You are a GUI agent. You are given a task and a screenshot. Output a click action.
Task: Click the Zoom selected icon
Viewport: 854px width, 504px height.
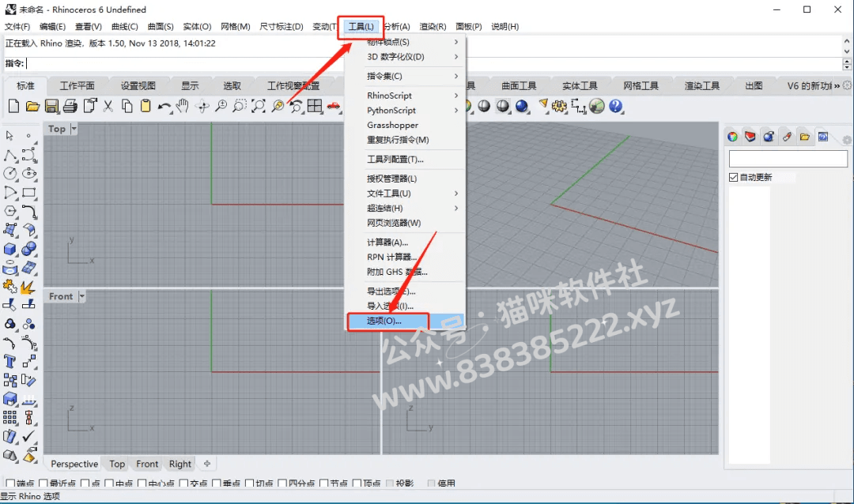pos(278,106)
